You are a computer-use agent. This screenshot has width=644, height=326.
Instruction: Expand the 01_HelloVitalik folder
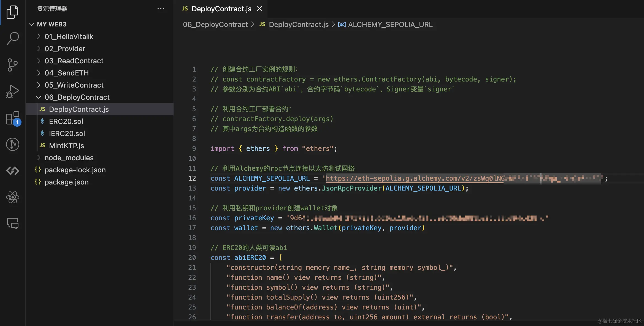69,37
